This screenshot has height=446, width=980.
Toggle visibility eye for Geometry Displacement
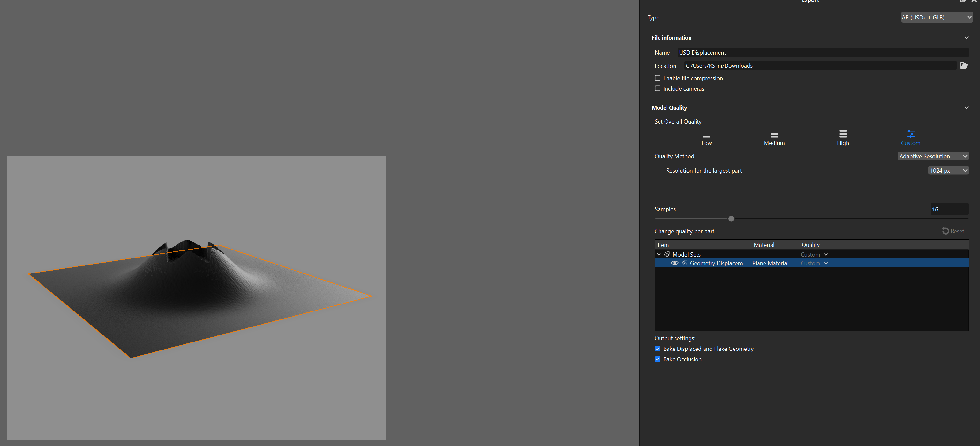tap(675, 263)
